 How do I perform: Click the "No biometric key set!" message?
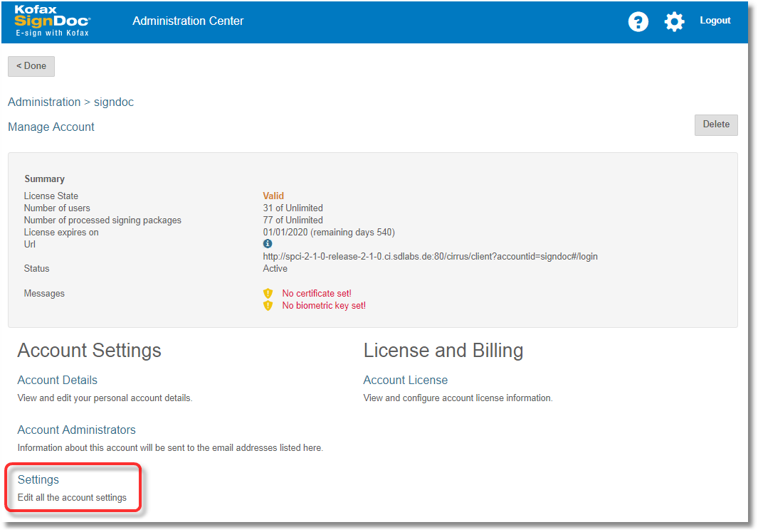(x=324, y=306)
